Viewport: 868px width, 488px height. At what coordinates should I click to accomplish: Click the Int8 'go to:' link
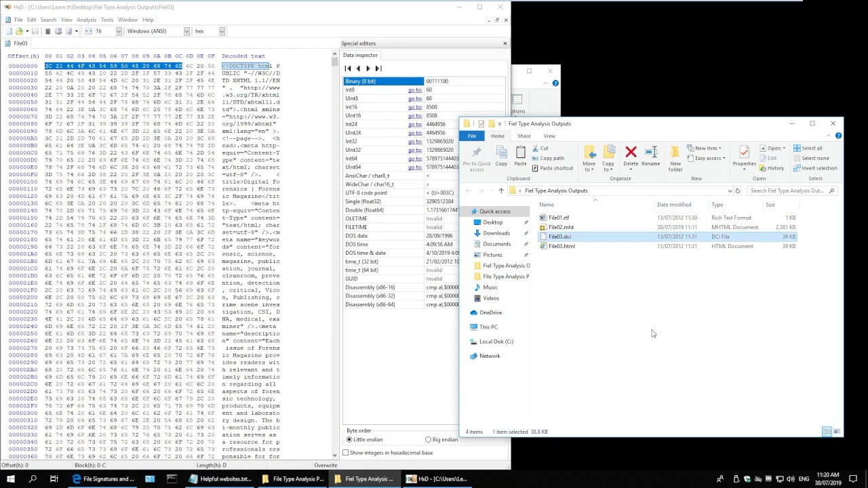click(415, 90)
